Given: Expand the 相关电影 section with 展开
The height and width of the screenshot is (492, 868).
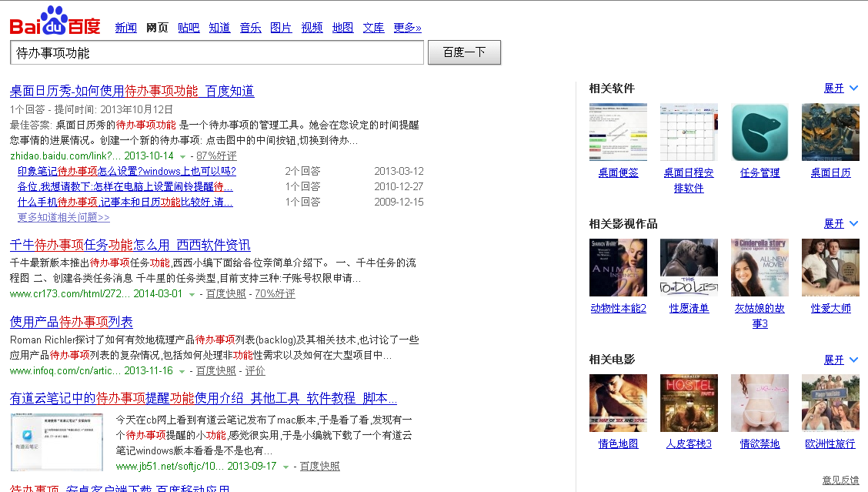Looking at the screenshot, I should click(840, 360).
